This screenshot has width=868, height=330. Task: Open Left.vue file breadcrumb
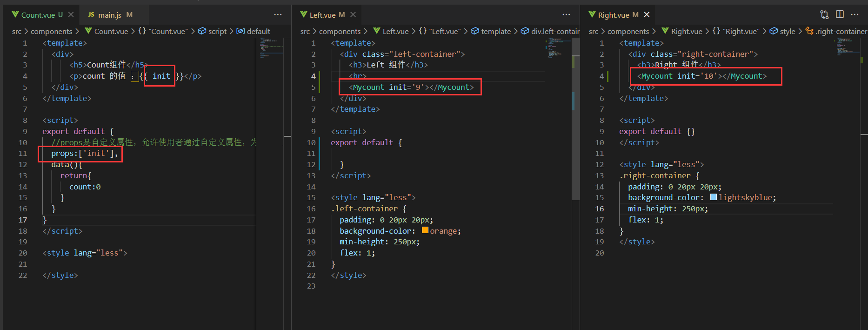[x=391, y=32]
